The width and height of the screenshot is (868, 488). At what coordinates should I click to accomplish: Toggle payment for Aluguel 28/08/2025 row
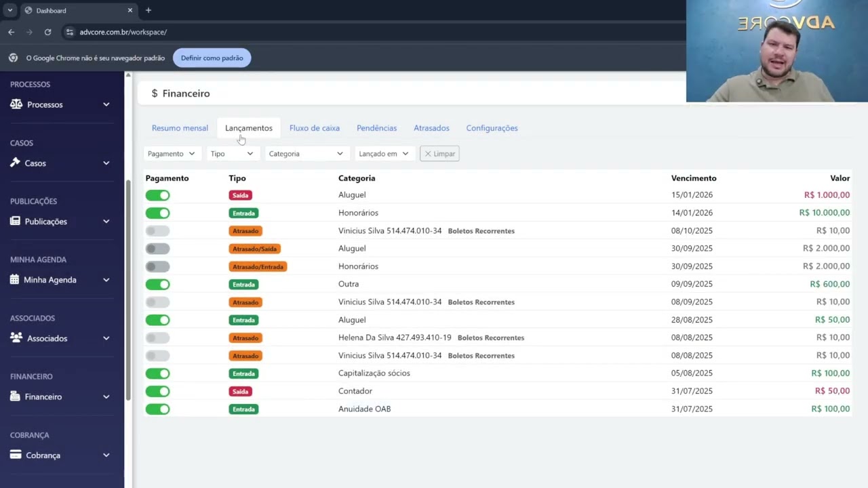click(157, 320)
